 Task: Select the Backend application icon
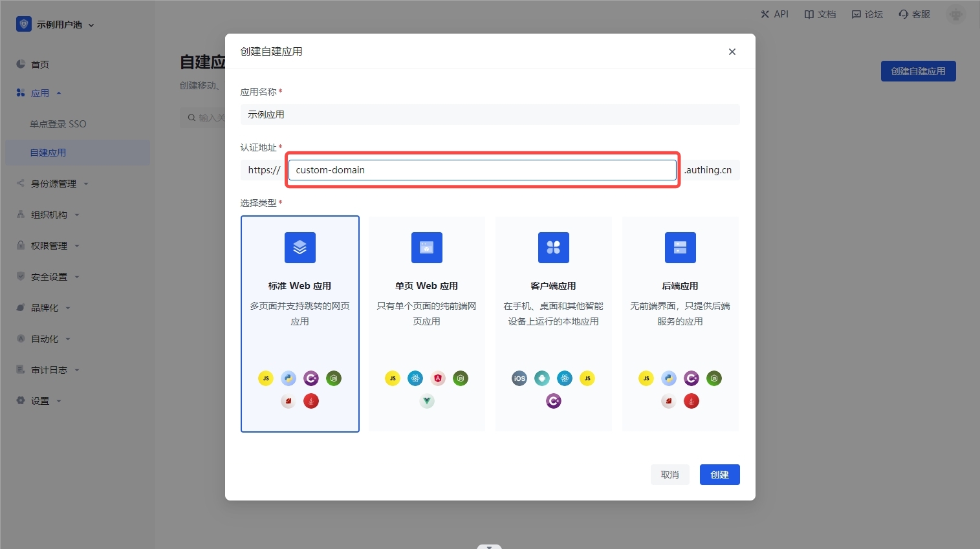(x=680, y=248)
